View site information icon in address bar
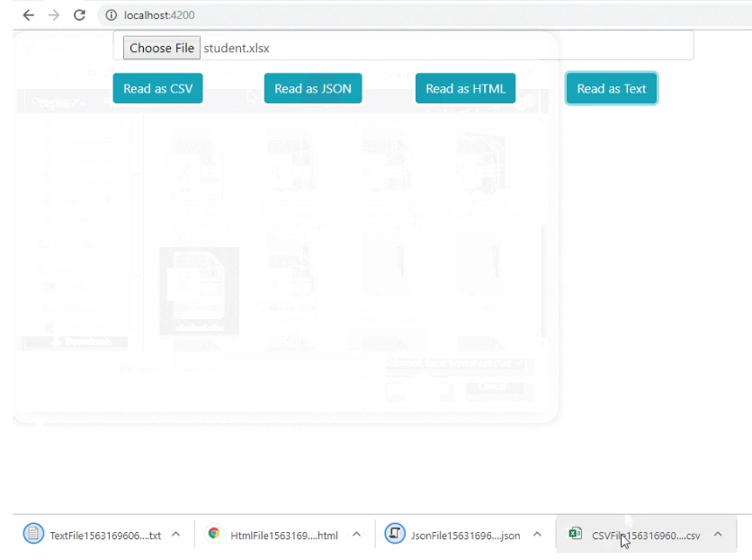This screenshot has height=560, width=752. click(111, 15)
